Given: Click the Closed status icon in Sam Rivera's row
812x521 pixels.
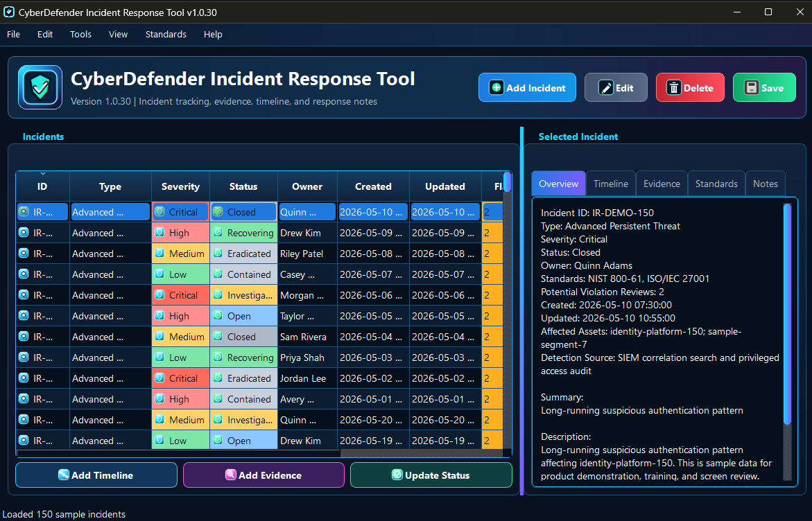Looking at the screenshot, I should click(x=218, y=336).
